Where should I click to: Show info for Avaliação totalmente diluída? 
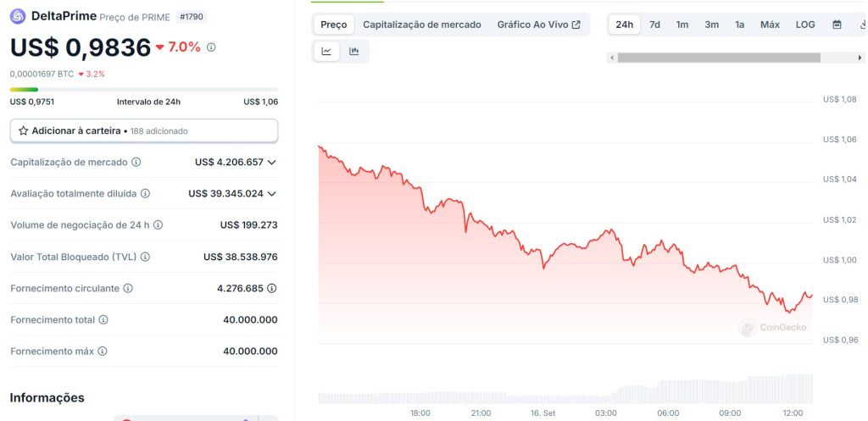click(145, 193)
